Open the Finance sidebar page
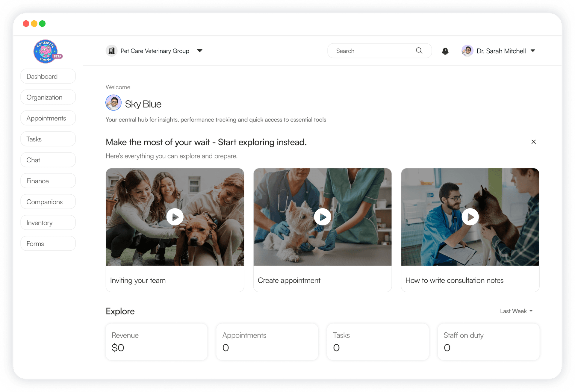Image resolution: width=575 pixels, height=392 pixels. click(48, 181)
